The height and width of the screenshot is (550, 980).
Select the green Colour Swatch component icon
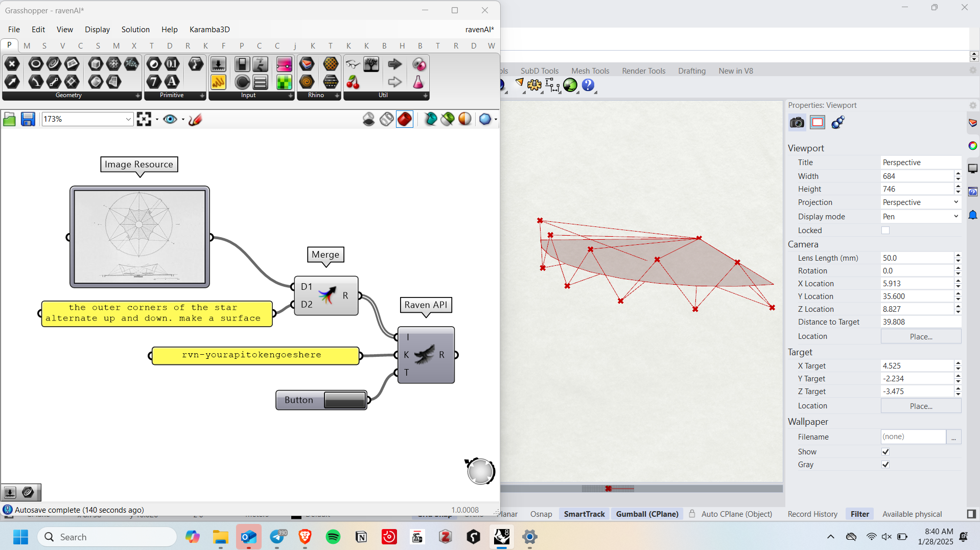[x=284, y=81]
